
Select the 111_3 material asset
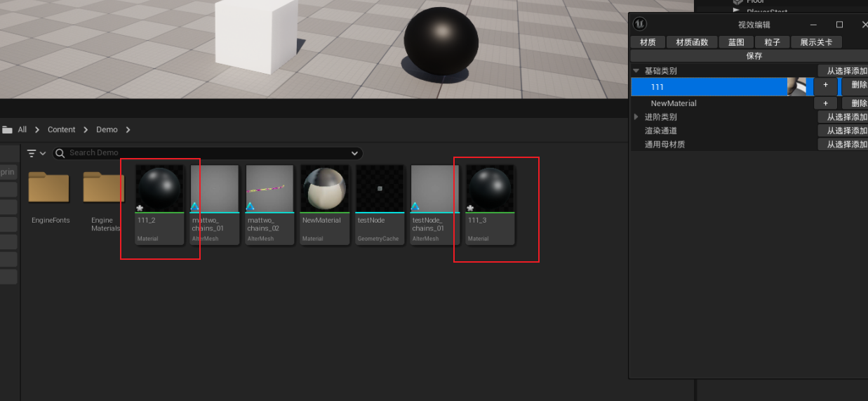click(x=490, y=189)
